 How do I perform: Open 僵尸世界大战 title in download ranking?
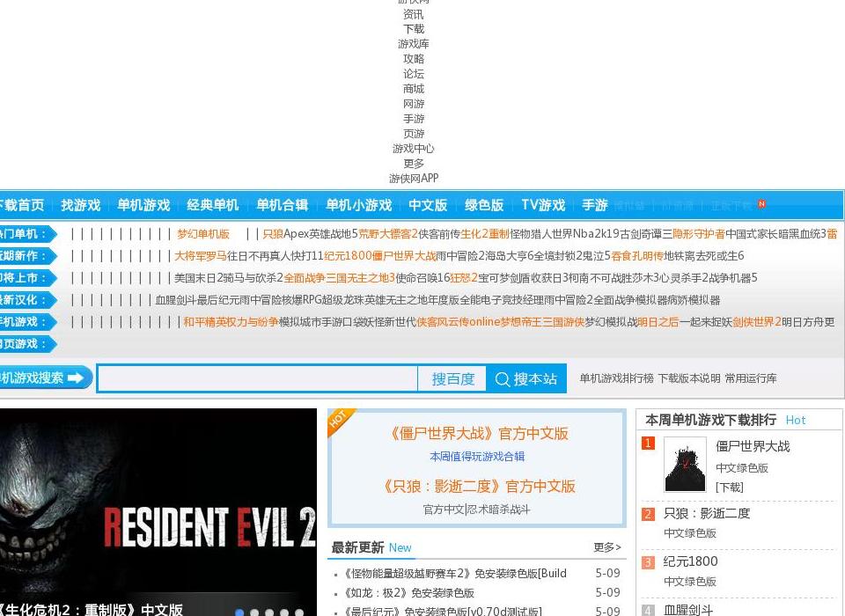pos(753,446)
